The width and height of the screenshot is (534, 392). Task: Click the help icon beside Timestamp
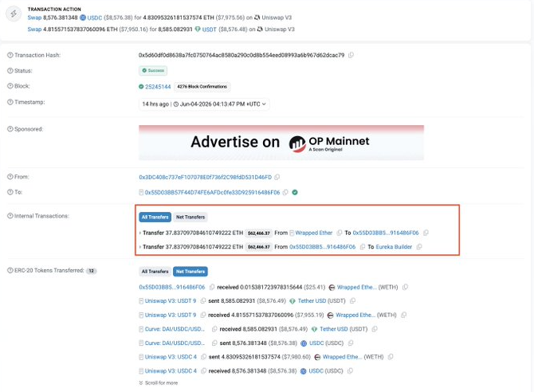tap(10, 102)
